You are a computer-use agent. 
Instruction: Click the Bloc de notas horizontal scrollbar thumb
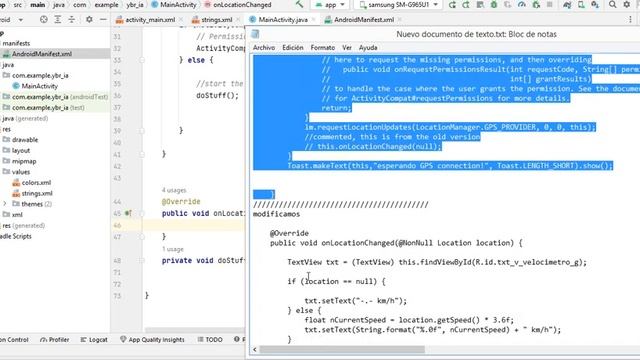(342, 350)
